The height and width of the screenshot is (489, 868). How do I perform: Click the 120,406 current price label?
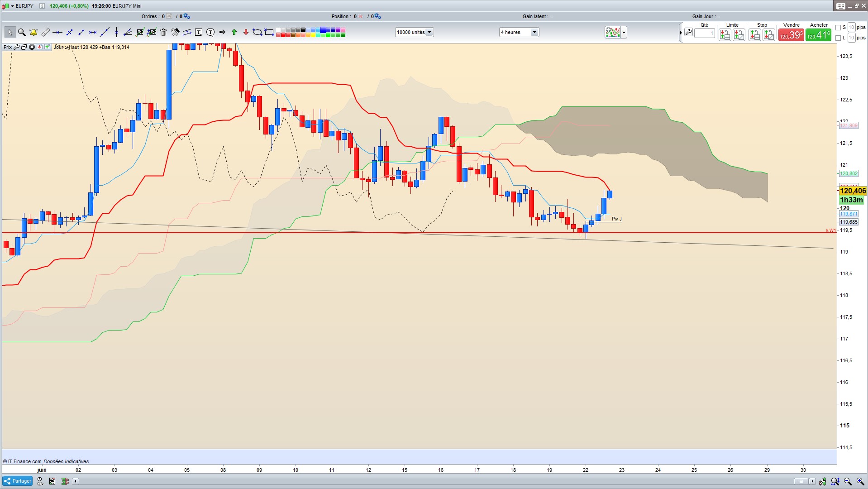click(x=853, y=191)
